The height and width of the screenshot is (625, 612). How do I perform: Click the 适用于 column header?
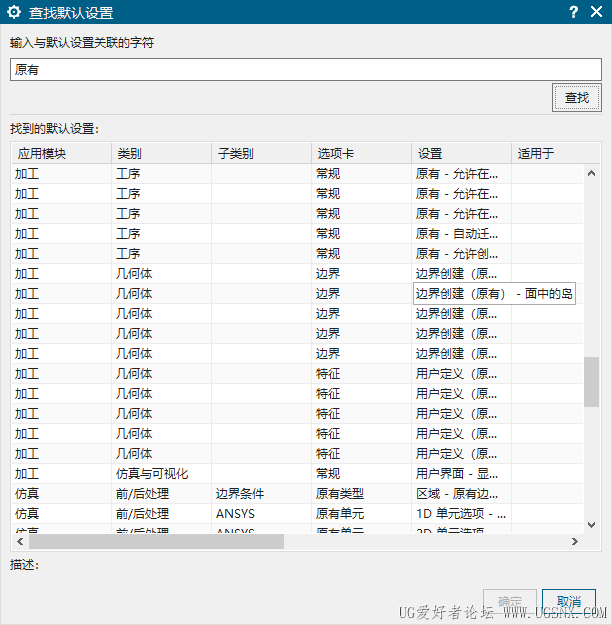535,153
